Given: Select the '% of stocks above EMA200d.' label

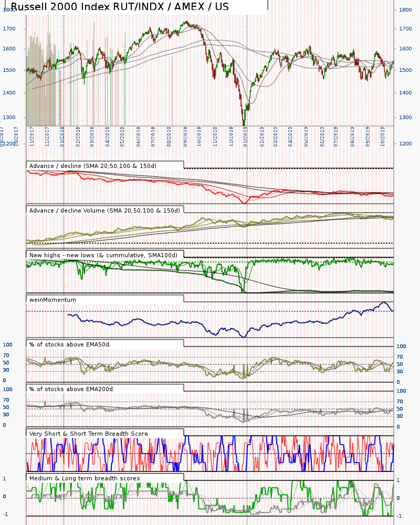Looking at the screenshot, I should 72,389.
